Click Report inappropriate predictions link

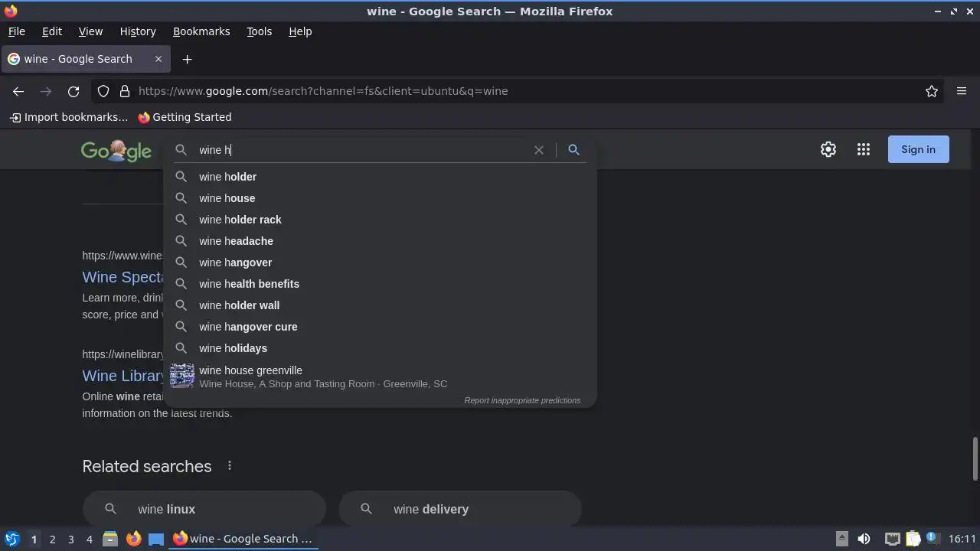(x=522, y=400)
